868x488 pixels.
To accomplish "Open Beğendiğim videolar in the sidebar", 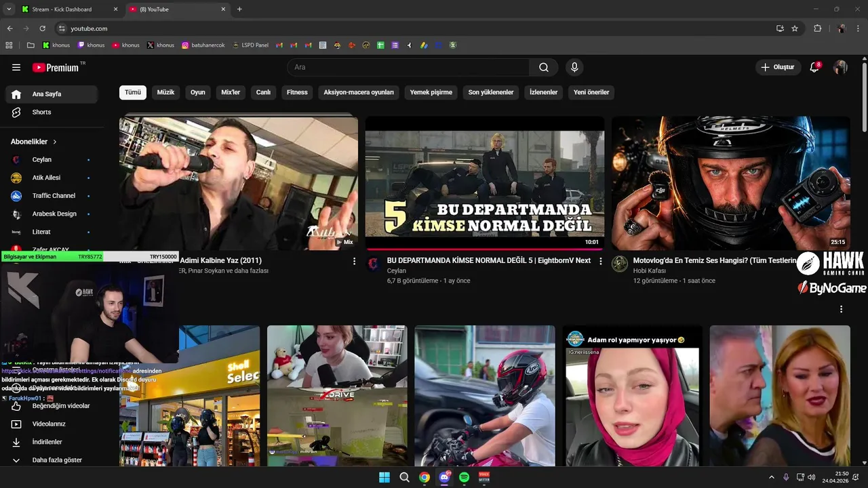I will [52, 406].
